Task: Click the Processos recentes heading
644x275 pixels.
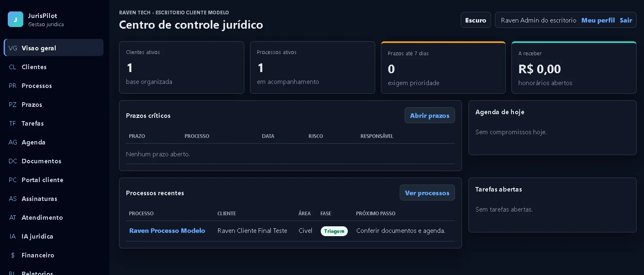Action: [155, 193]
